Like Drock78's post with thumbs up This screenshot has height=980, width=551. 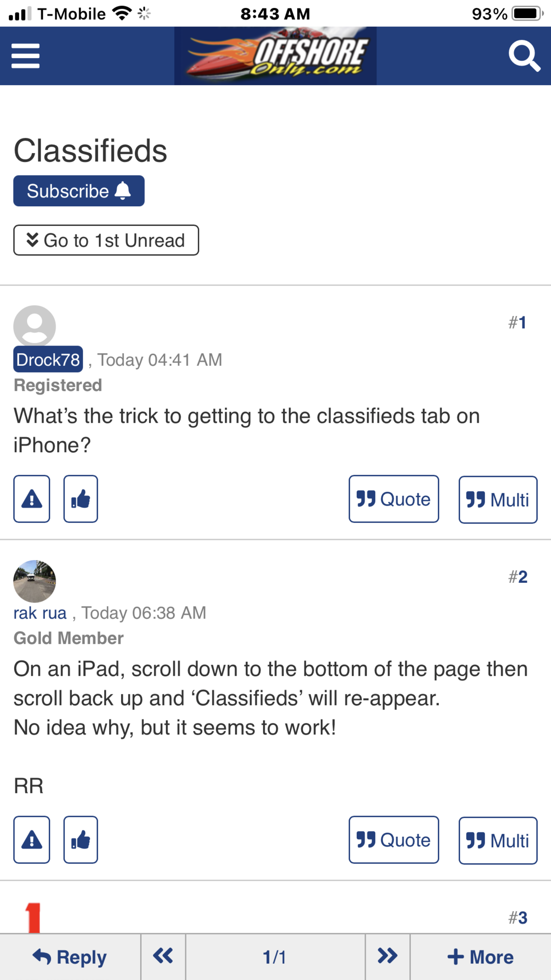[x=81, y=499]
